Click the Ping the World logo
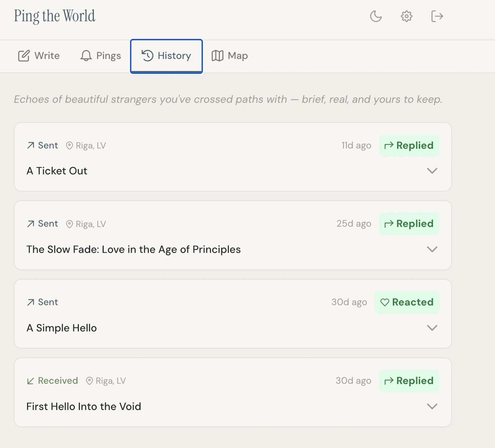Screen dimensions: 495x448 (x=54, y=16)
